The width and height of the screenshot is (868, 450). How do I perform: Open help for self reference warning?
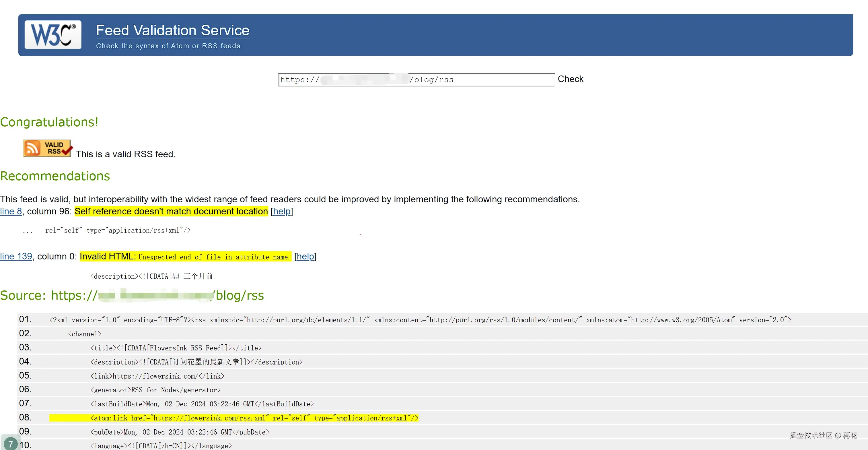pyautogui.click(x=282, y=211)
